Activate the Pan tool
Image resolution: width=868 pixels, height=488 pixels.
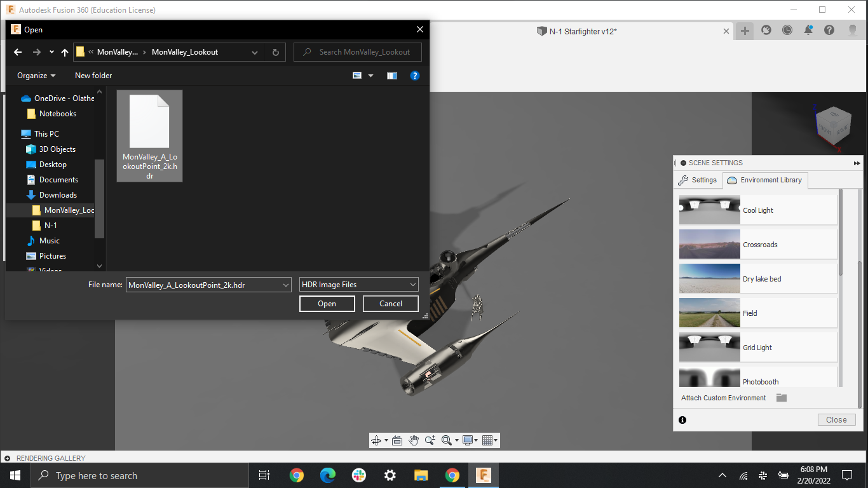coord(414,440)
